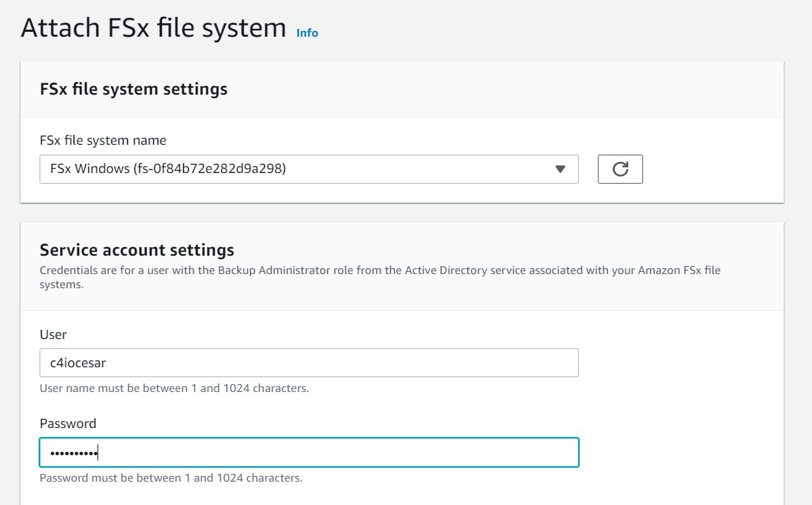Click the 'FSx file system name' label
812x505 pixels.
(x=103, y=141)
